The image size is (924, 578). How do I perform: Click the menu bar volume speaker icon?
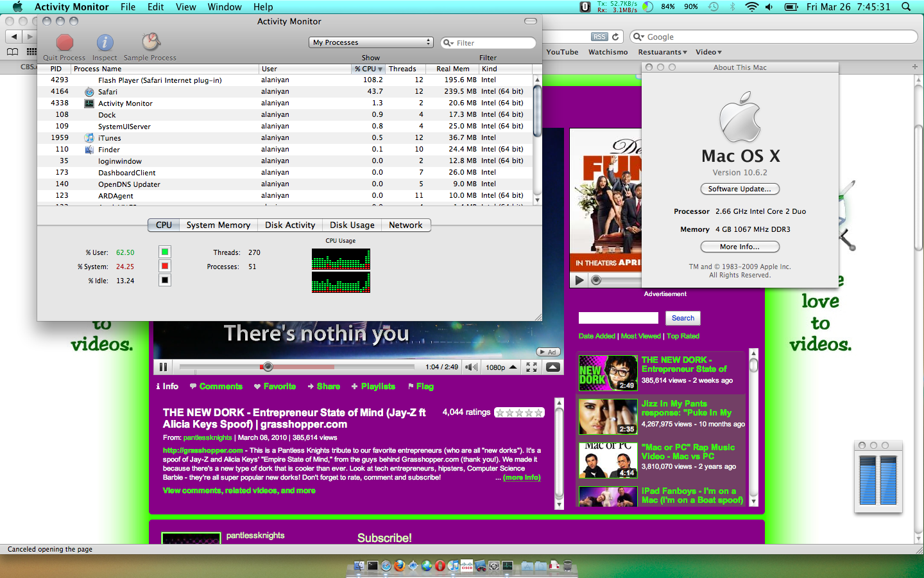pyautogui.click(x=769, y=7)
